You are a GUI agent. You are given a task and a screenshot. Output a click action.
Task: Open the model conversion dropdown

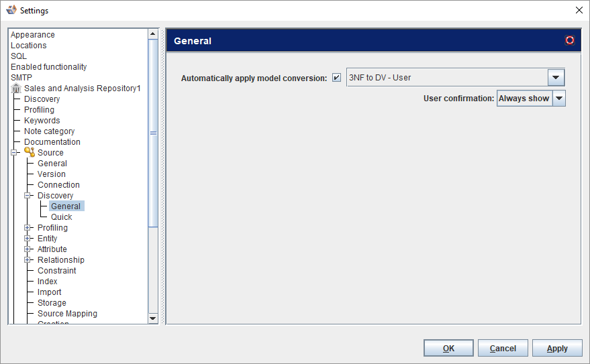556,78
